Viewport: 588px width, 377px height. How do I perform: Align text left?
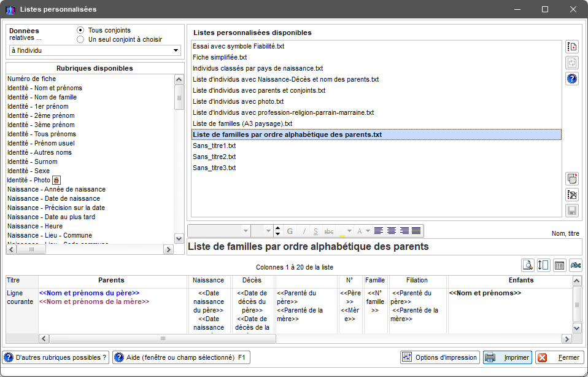tap(379, 231)
